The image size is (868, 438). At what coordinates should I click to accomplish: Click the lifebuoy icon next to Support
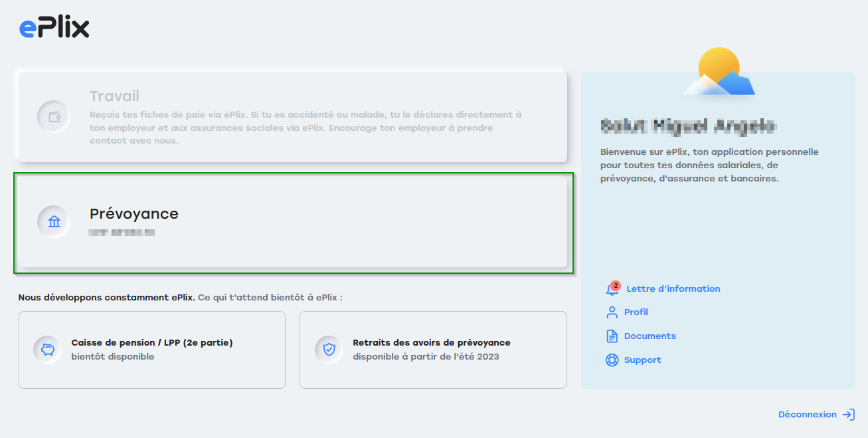click(x=612, y=360)
